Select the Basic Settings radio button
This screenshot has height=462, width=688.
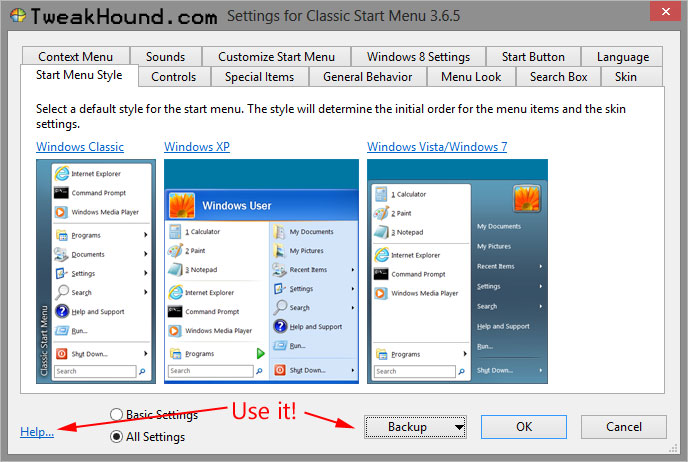tap(116, 414)
